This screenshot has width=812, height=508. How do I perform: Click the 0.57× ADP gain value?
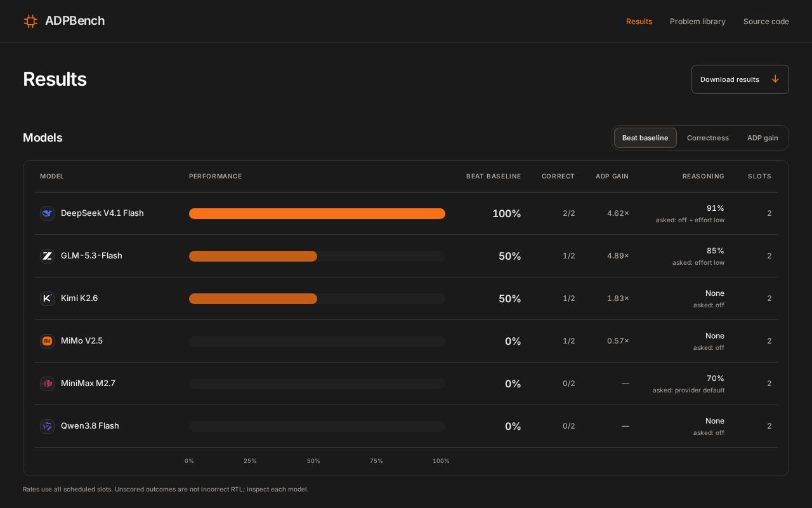coord(618,341)
